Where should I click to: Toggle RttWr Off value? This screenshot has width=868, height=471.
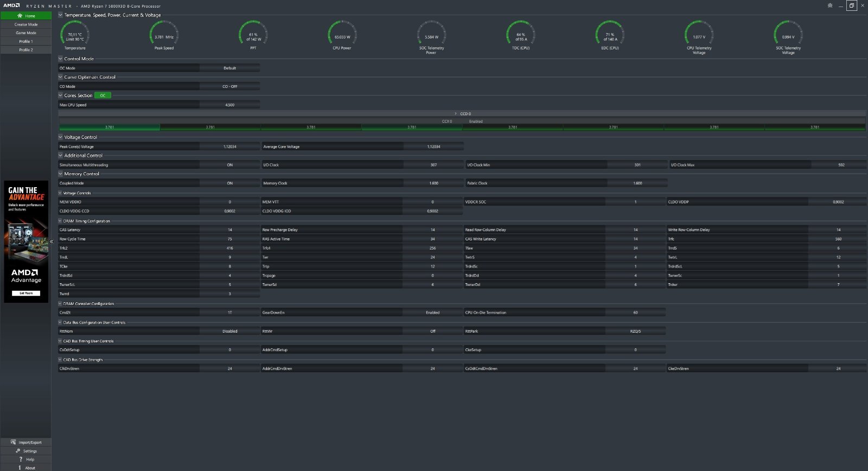tap(432, 331)
